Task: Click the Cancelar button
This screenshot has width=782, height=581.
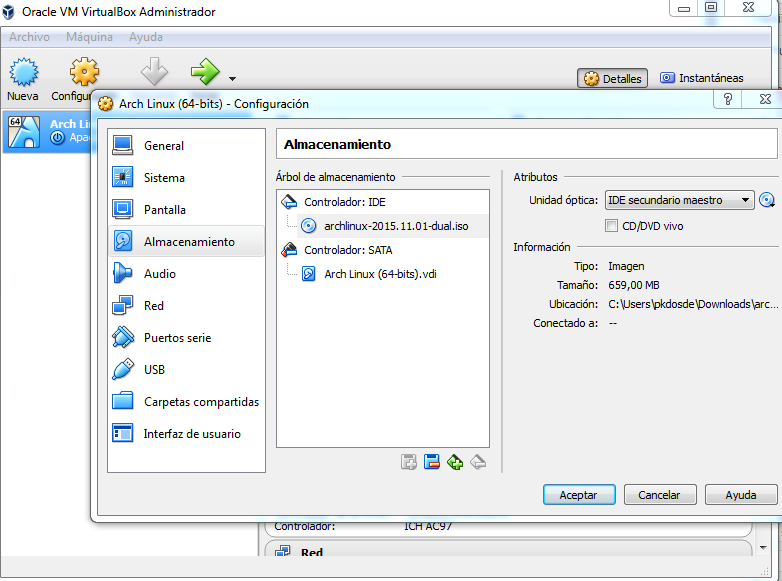Action: 659,495
